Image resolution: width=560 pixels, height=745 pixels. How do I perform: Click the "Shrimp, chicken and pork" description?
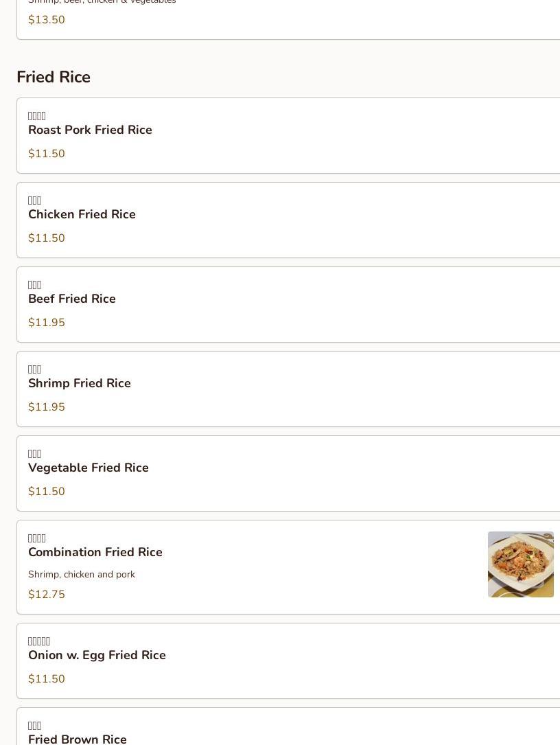point(82,575)
